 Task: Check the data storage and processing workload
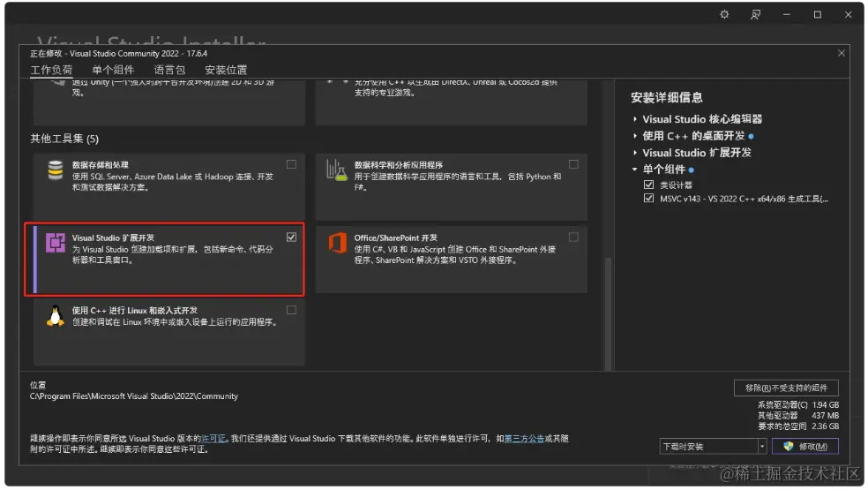291,164
